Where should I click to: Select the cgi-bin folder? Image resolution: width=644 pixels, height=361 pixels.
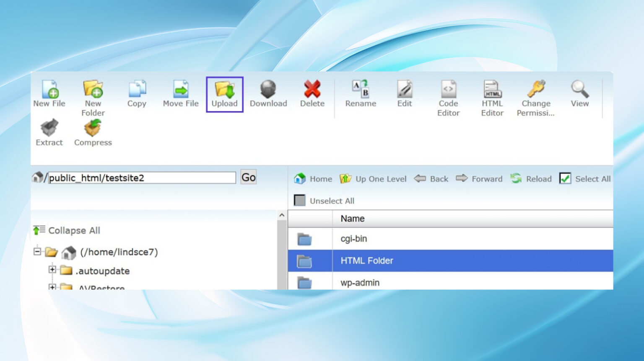click(x=353, y=239)
